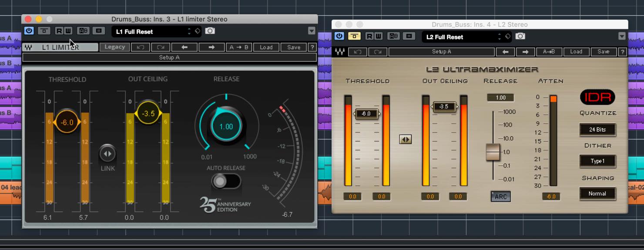Open the L1 limiter window functions menu arrow
The width and height of the screenshot is (644, 250).
[312, 31]
